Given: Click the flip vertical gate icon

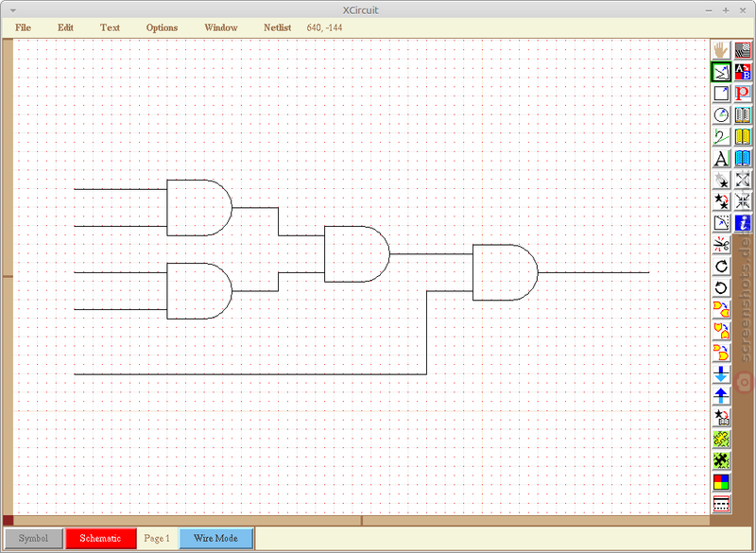Looking at the screenshot, I should (721, 331).
